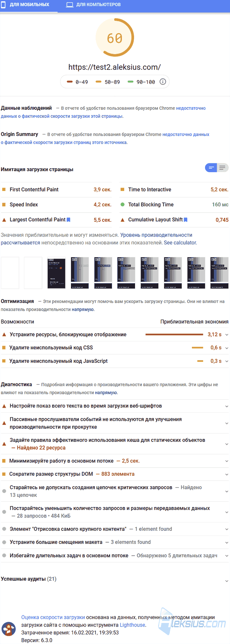
Task: Switch to the ДЛЯ КОМПЬЮТЕРОВ tab
Action: coord(93,5)
